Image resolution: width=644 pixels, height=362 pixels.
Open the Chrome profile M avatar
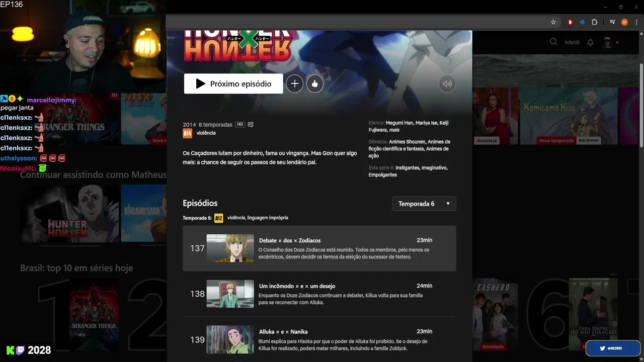pos(624,22)
